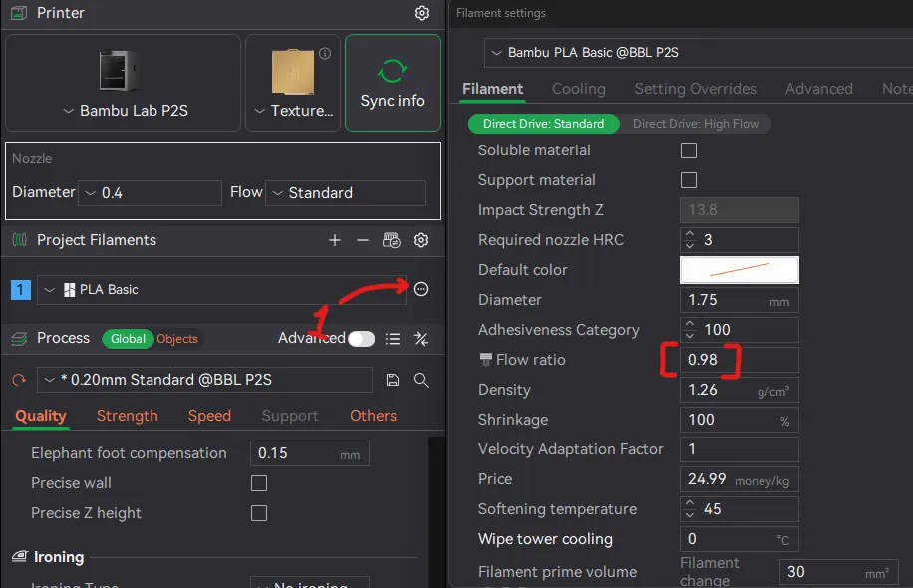
Task: Edit the Flow ratio 0.98 field
Action: 739,360
